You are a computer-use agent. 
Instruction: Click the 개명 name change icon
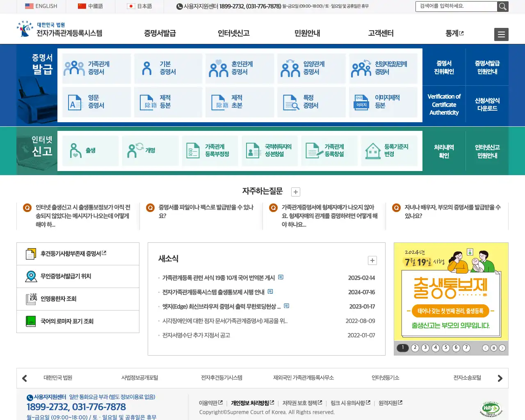click(150, 151)
